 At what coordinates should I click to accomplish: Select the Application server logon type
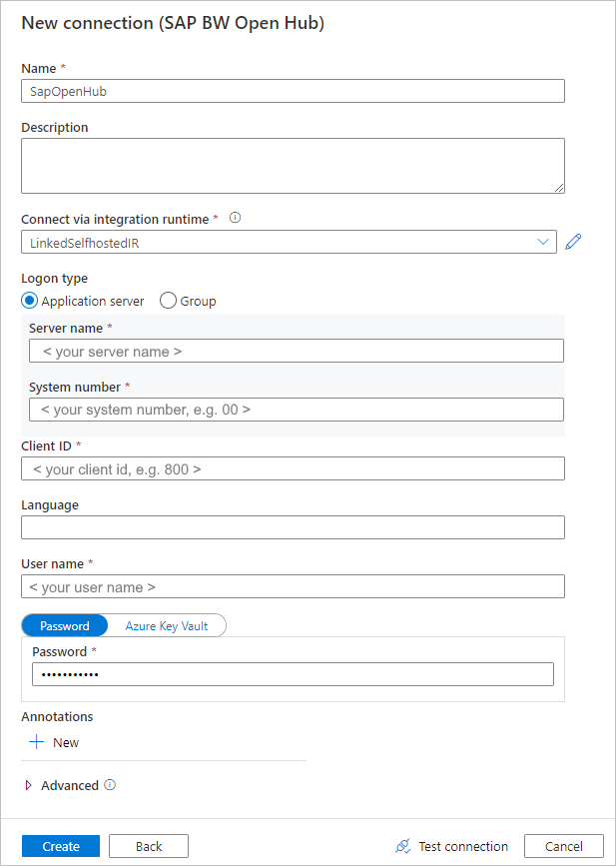(x=29, y=300)
